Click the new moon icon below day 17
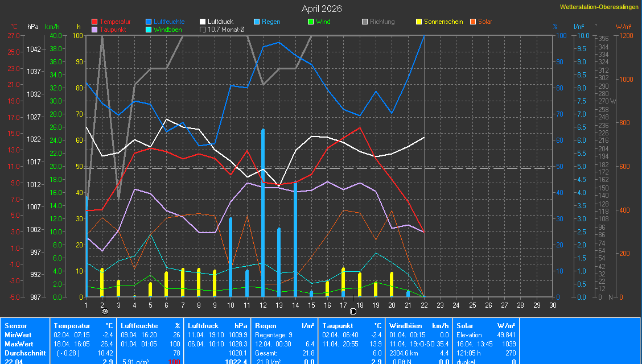This screenshot has width=642, height=364. (x=353, y=312)
